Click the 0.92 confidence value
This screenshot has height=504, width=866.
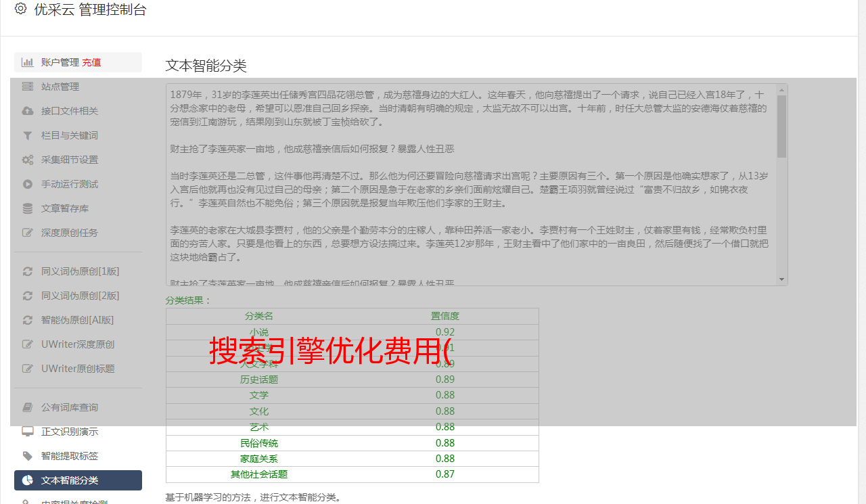coord(445,332)
